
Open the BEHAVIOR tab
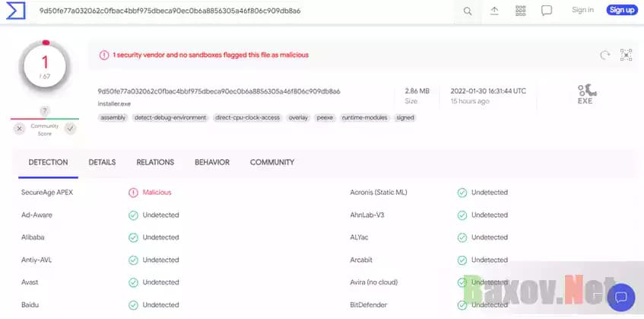(211, 162)
